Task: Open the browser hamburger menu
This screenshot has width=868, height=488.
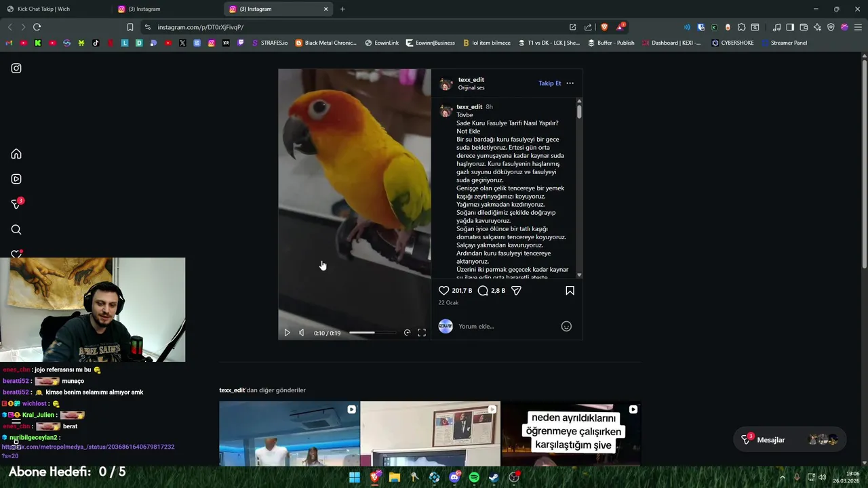Action: 858,27
